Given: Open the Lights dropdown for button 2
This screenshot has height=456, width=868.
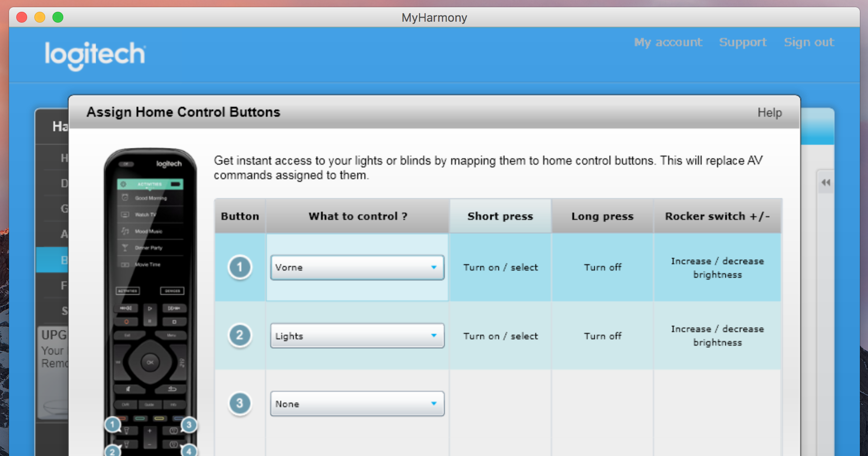Looking at the screenshot, I should (357, 336).
